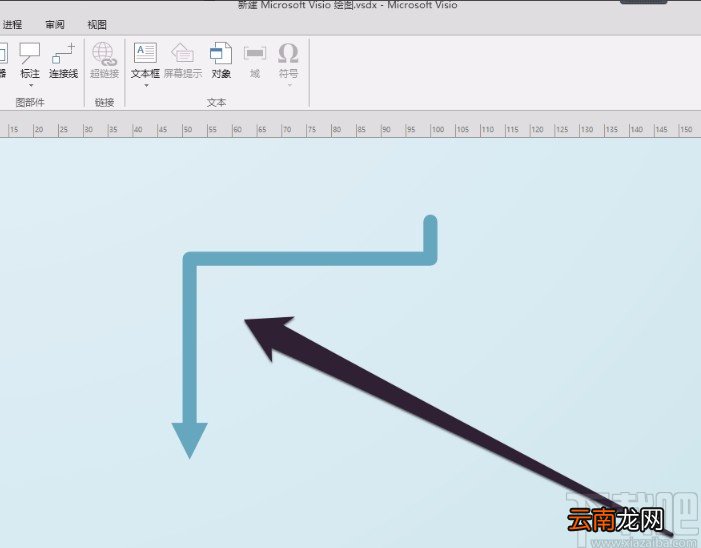Click the 100 mark on horizontal ruler
The image size is (701, 548).
pyautogui.click(x=438, y=130)
